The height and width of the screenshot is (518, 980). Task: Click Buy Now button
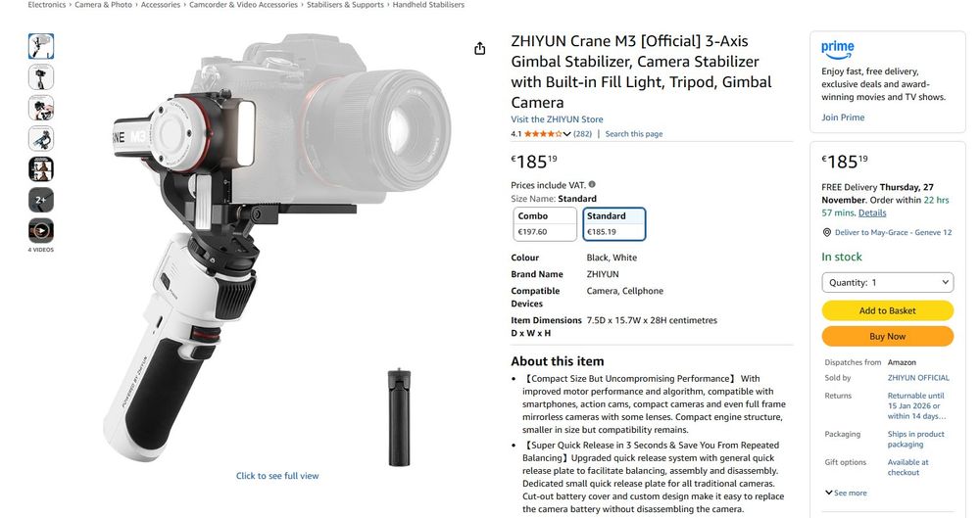(x=888, y=336)
